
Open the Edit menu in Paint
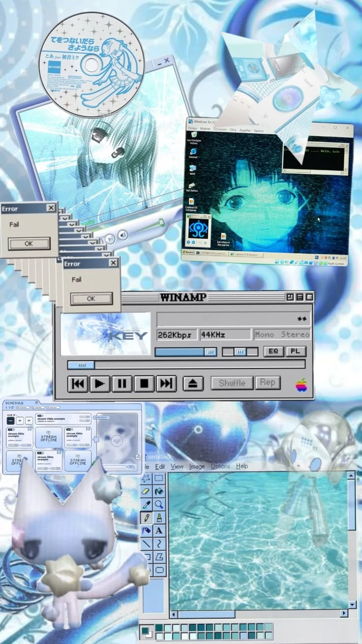[x=160, y=466]
